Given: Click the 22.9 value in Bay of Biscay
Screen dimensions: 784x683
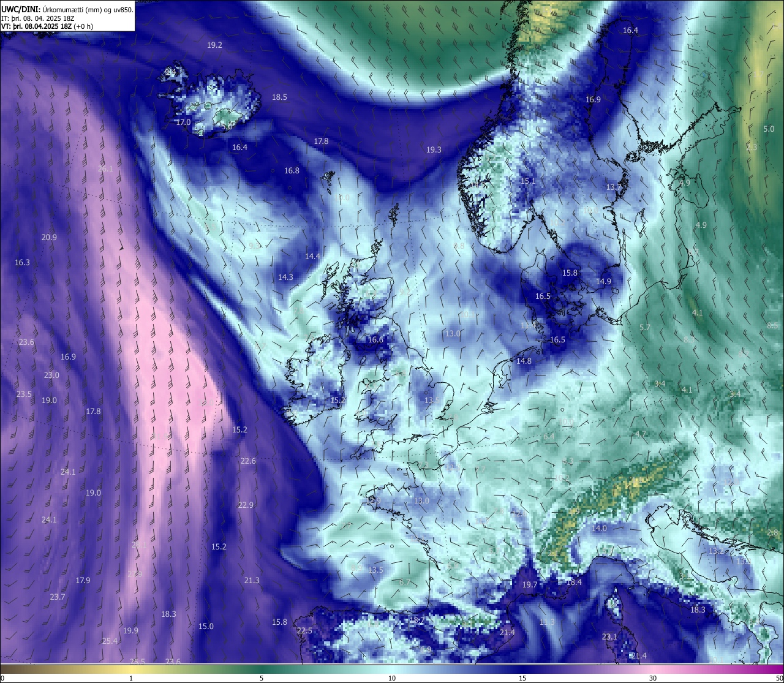Looking at the screenshot, I should [246, 505].
